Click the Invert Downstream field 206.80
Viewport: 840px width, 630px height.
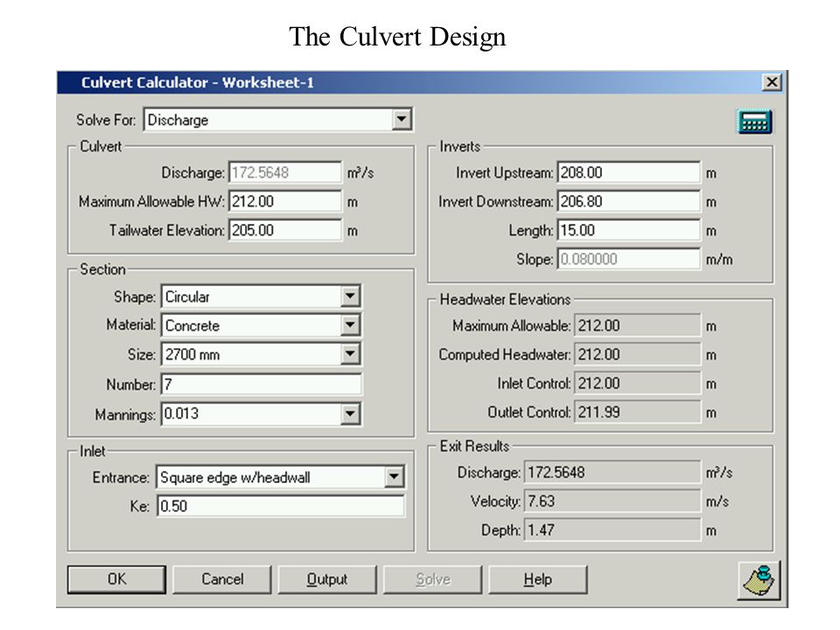(x=628, y=201)
